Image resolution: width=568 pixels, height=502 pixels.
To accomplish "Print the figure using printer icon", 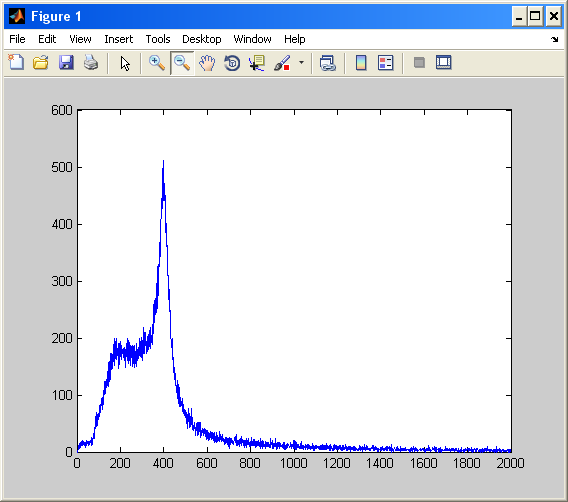I will point(91,63).
